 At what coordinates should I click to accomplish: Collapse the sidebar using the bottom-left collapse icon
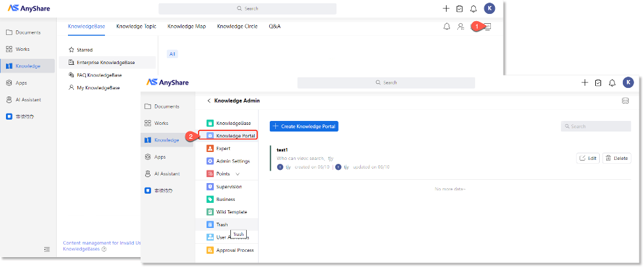click(47, 249)
